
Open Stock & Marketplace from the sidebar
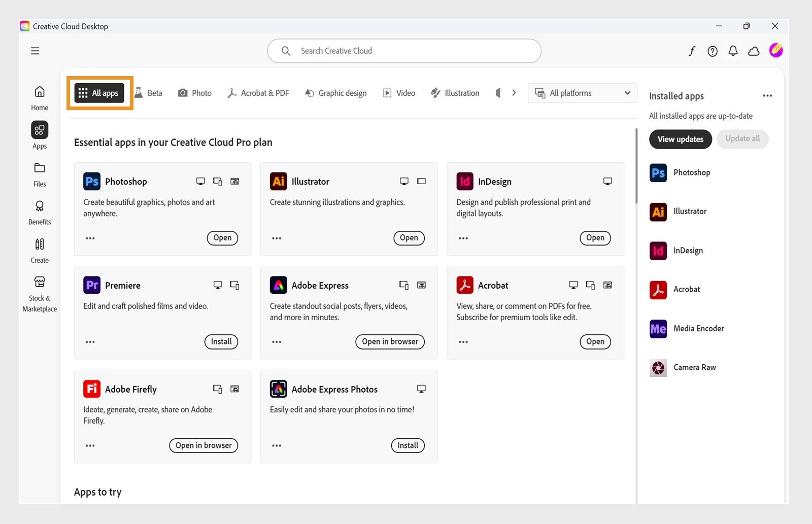[39, 290]
